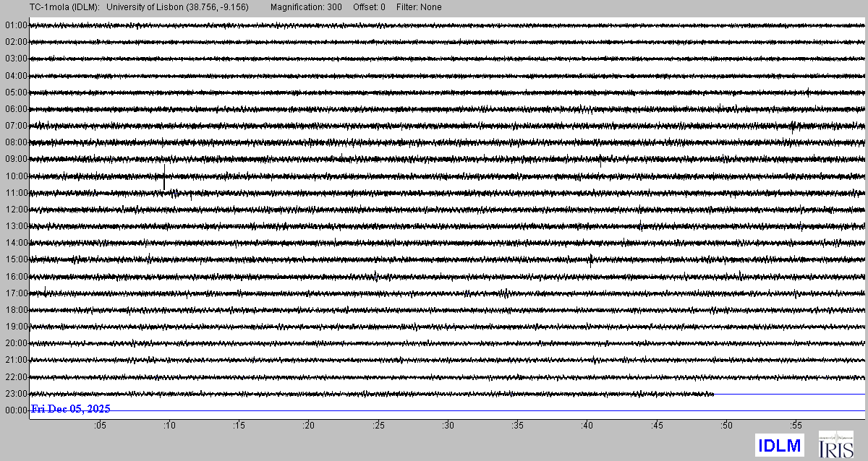Image resolution: width=868 pixels, height=461 pixels.
Task: Click where the 23:00 trace signal ends
Action: click(x=714, y=394)
